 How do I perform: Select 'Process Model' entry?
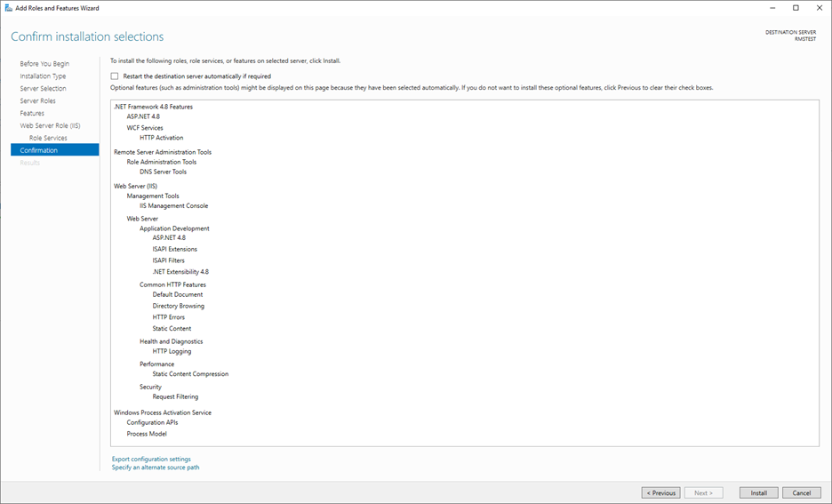click(x=147, y=434)
